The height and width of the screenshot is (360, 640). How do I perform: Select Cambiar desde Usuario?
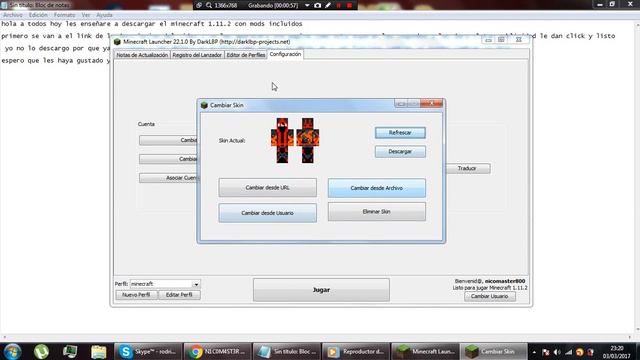coord(267,213)
